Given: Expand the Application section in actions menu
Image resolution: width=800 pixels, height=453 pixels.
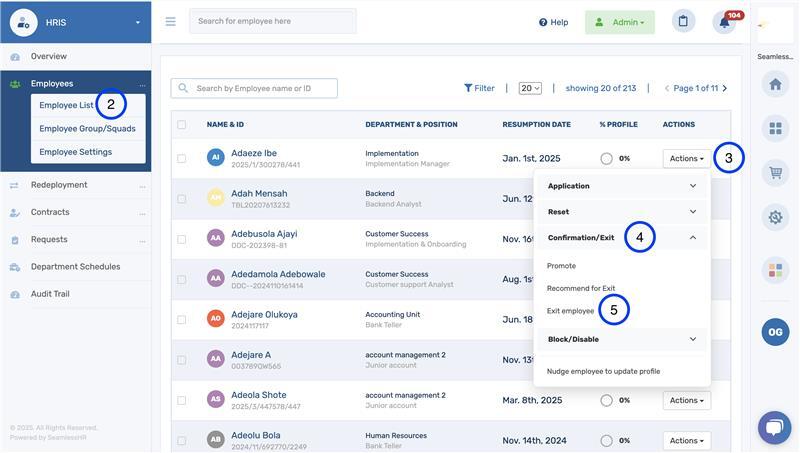Looking at the screenshot, I should click(622, 186).
